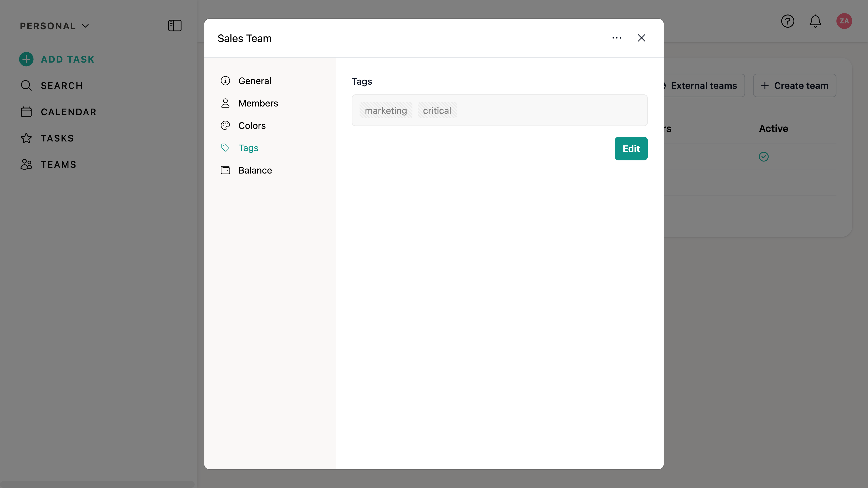Close the Sales Team dialog
Screen dimensions: 868x488
pos(641,38)
